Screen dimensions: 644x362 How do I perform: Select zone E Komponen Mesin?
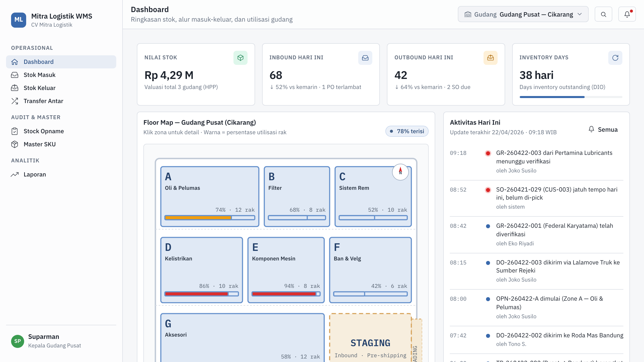[x=286, y=270]
